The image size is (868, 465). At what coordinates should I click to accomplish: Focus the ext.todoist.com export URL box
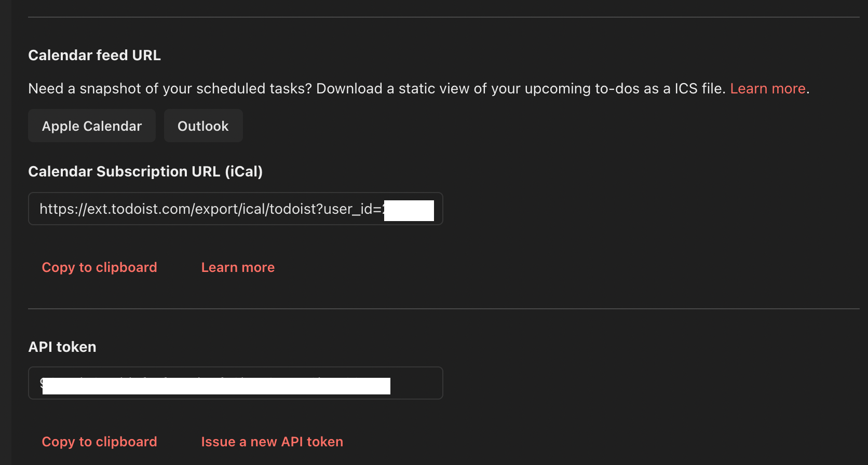(x=235, y=209)
